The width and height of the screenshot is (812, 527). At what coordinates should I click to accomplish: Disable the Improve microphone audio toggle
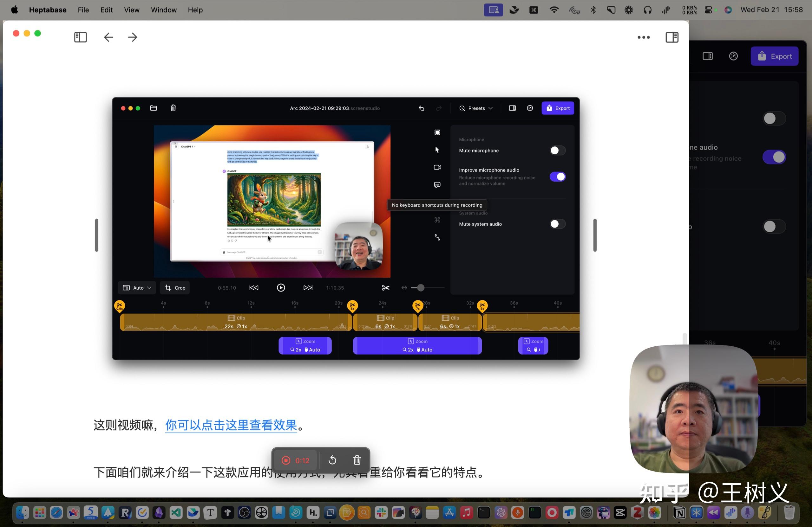tap(558, 177)
